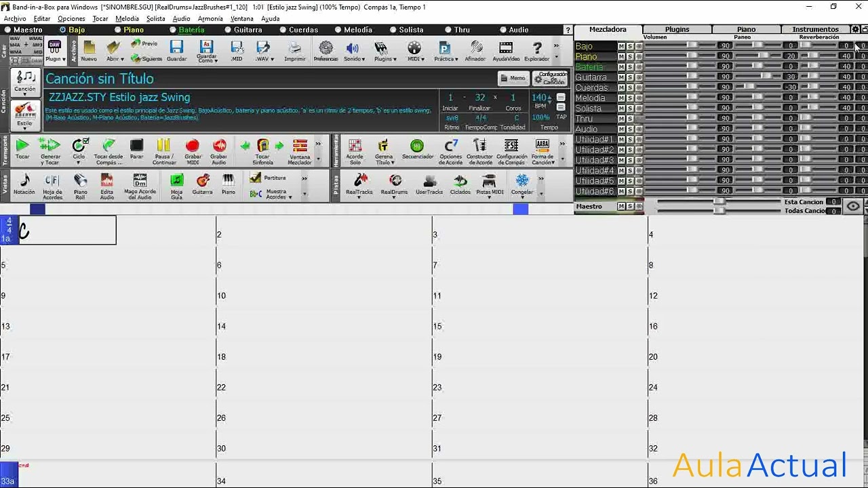
Task: Click the Guardar save icon
Action: (x=176, y=51)
